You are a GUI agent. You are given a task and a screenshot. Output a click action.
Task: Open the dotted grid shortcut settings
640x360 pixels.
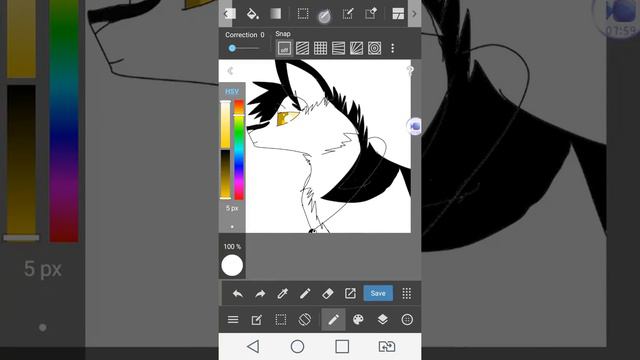pos(407,293)
